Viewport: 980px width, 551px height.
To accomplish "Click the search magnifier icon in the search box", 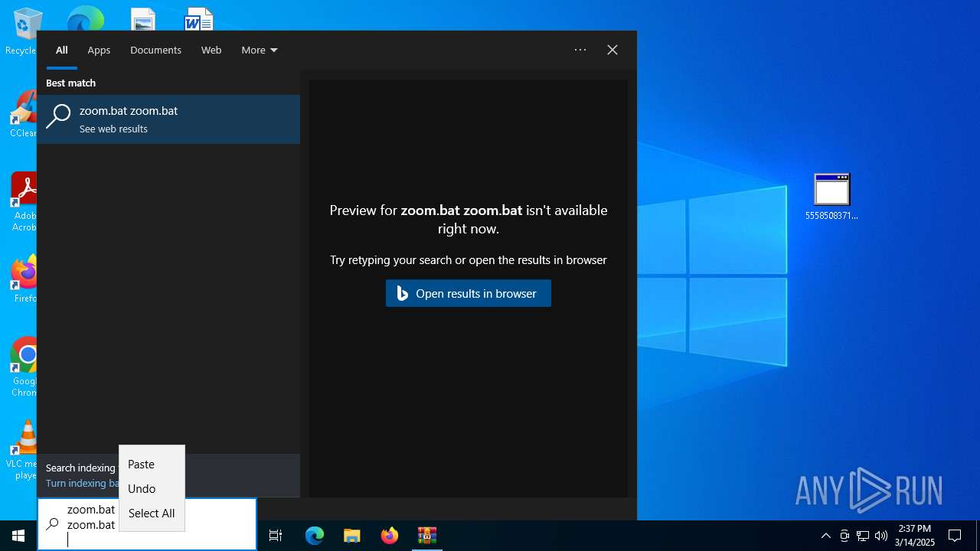I will click(x=53, y=524).
